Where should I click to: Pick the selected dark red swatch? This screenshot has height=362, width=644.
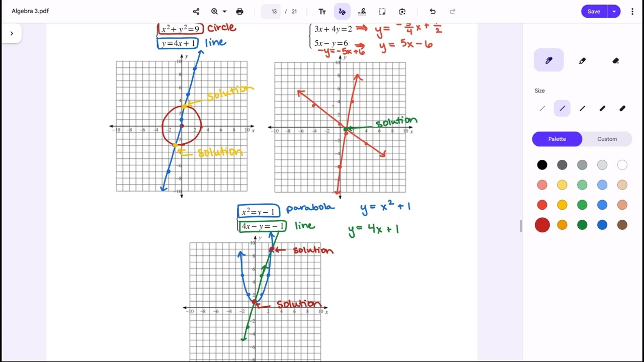(x=542, y=225)
